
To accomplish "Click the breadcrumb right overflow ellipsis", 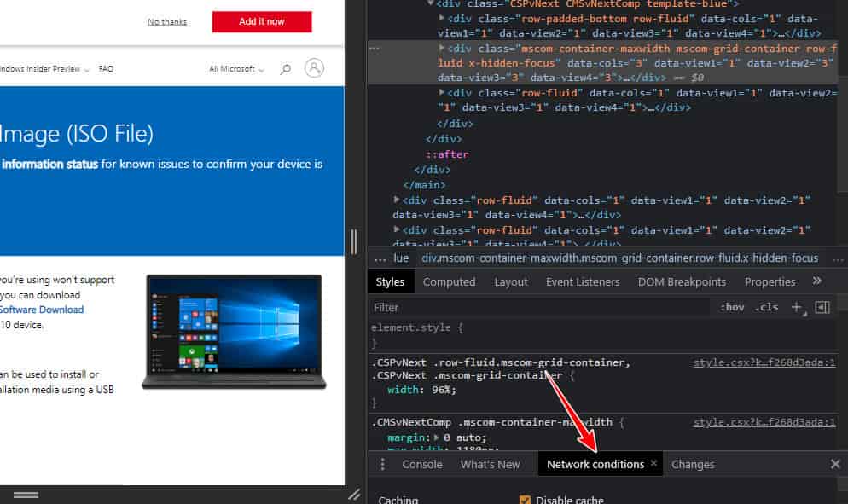I will click(x=839, y=259).
